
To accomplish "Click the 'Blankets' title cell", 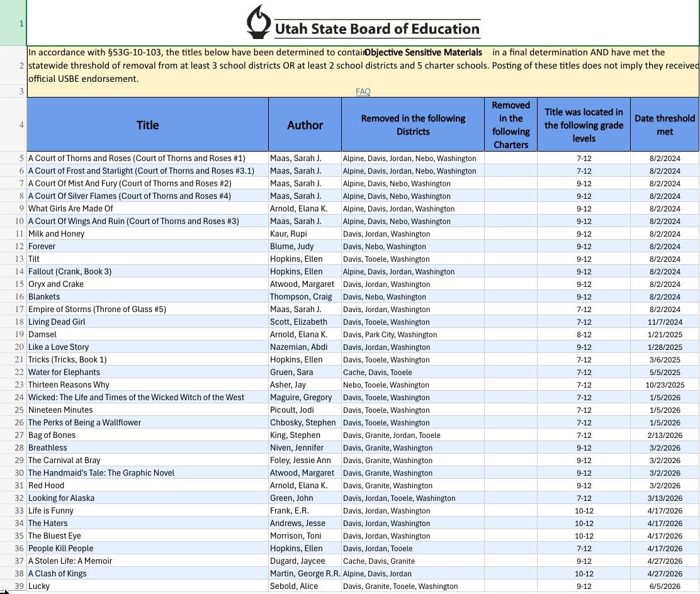I will click(148, 297).
